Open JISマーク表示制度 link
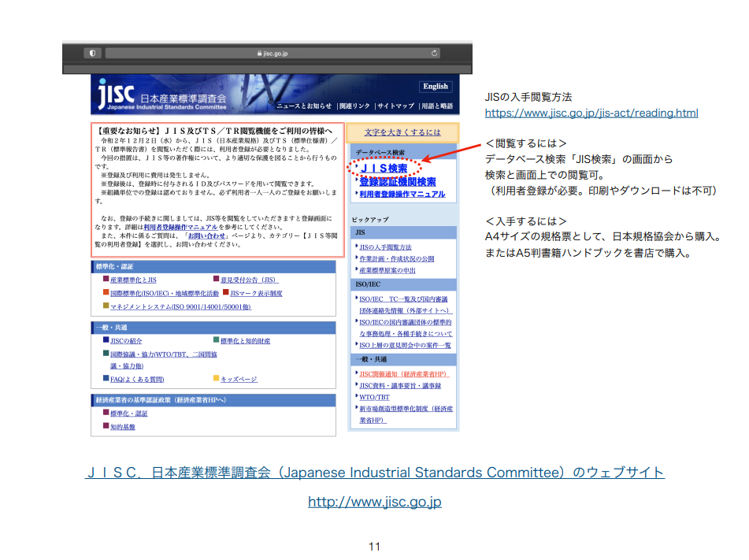 (256, 293)
